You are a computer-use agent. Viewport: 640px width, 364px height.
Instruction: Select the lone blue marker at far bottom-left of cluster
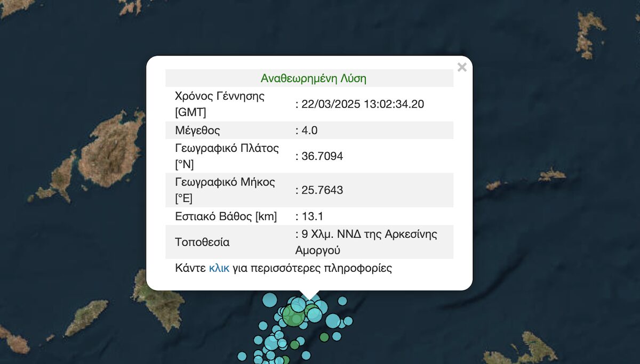pos(242,356)
